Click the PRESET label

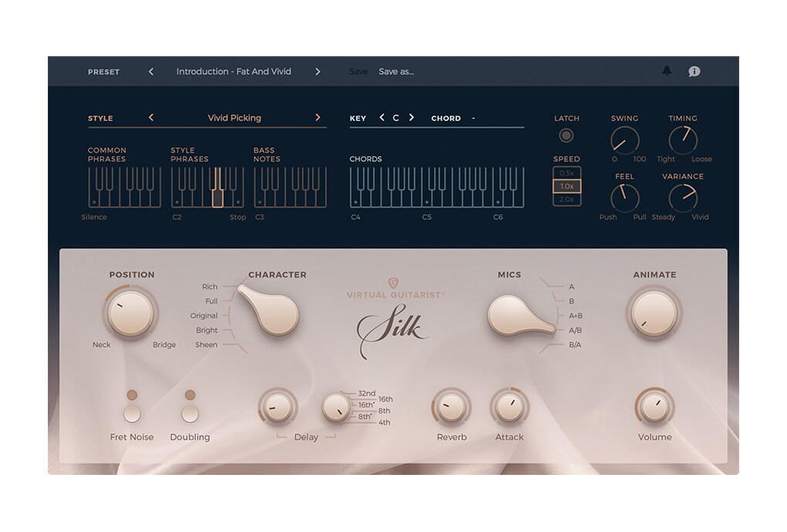tap(104, 72)
